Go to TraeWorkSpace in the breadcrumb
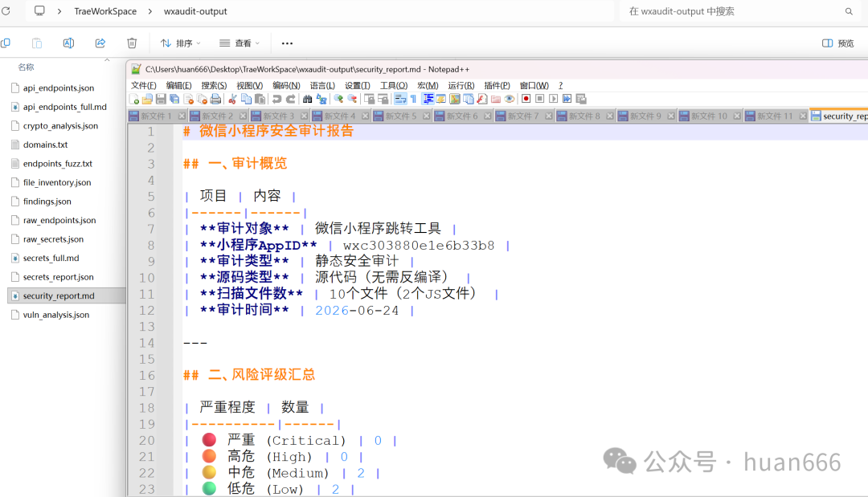Viewport: 868px width, 497px height. pos(105,11)
